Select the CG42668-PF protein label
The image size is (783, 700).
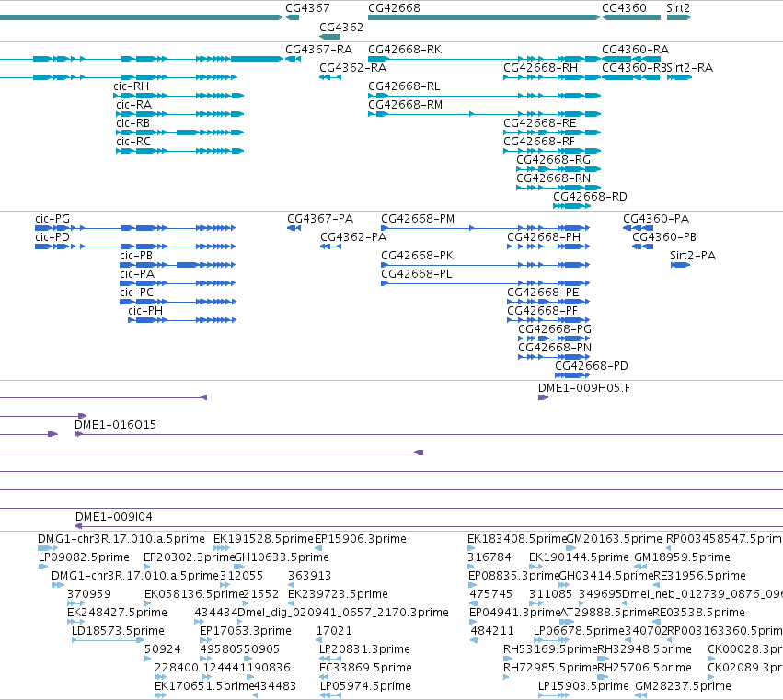tap(542, 311)
